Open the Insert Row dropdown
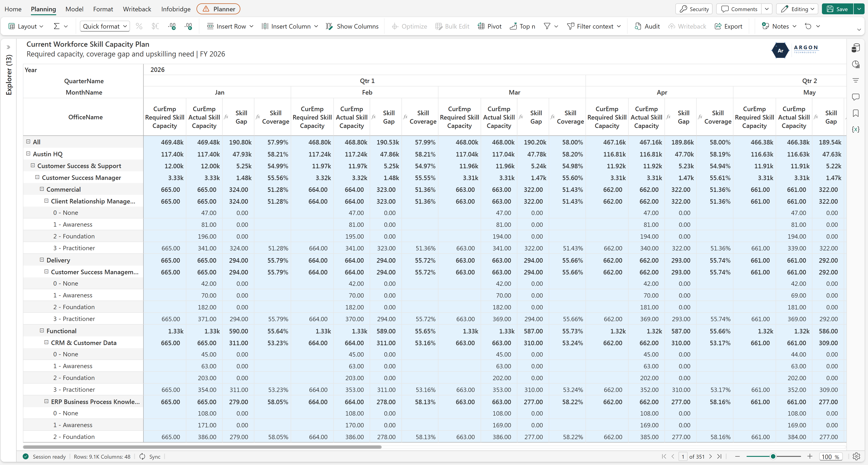The image size is (868, 465). click(x=230, y=26)
